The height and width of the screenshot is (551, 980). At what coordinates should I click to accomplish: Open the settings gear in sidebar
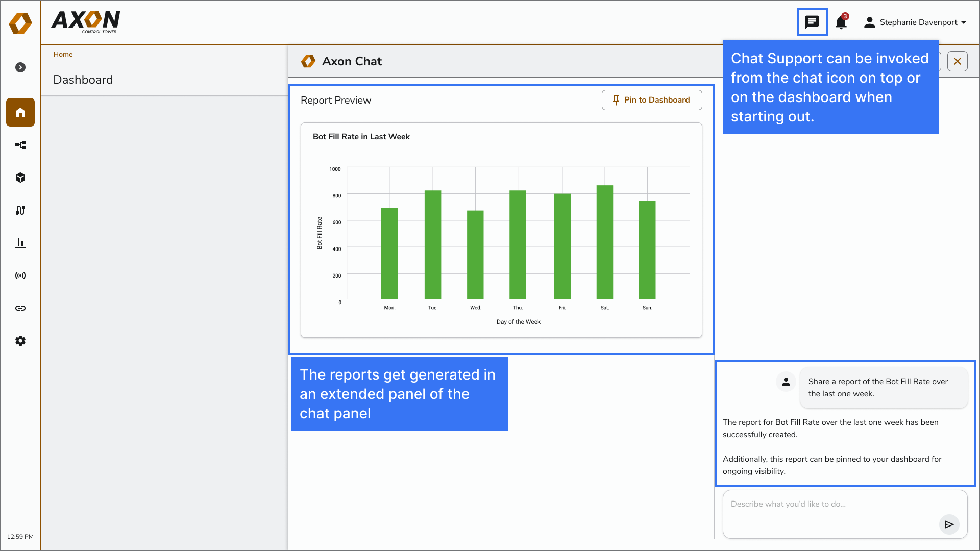[20, 341]
